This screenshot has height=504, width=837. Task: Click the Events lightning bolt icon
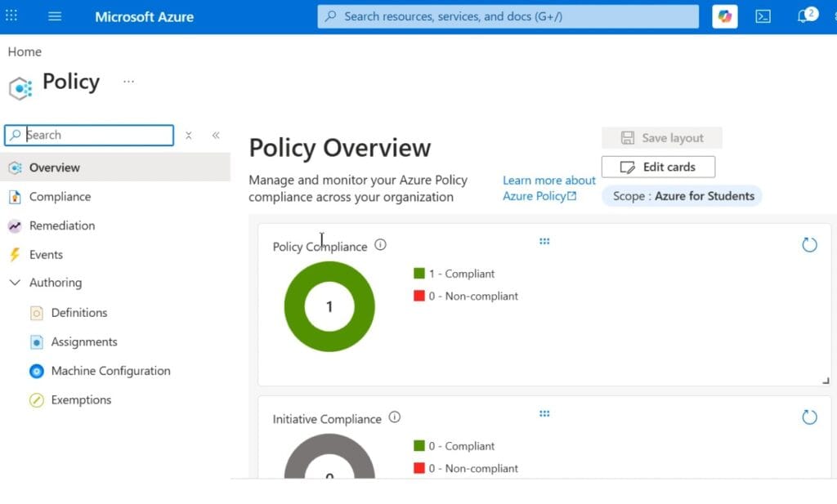[15, 255]
